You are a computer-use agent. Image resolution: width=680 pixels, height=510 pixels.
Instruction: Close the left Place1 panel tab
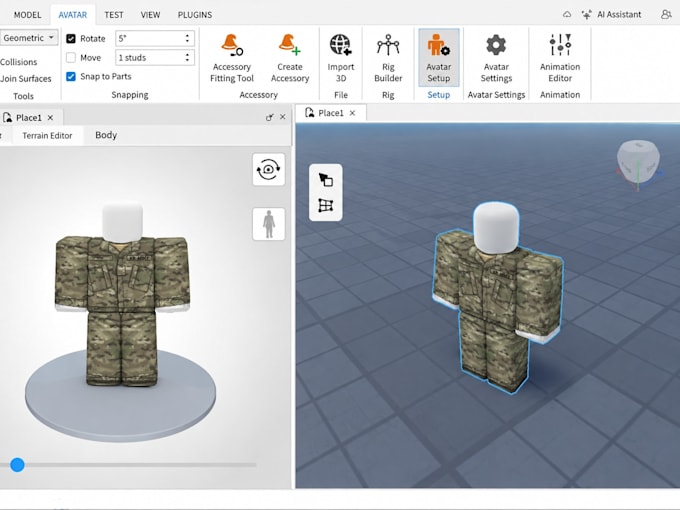click(x=50, y=118)
